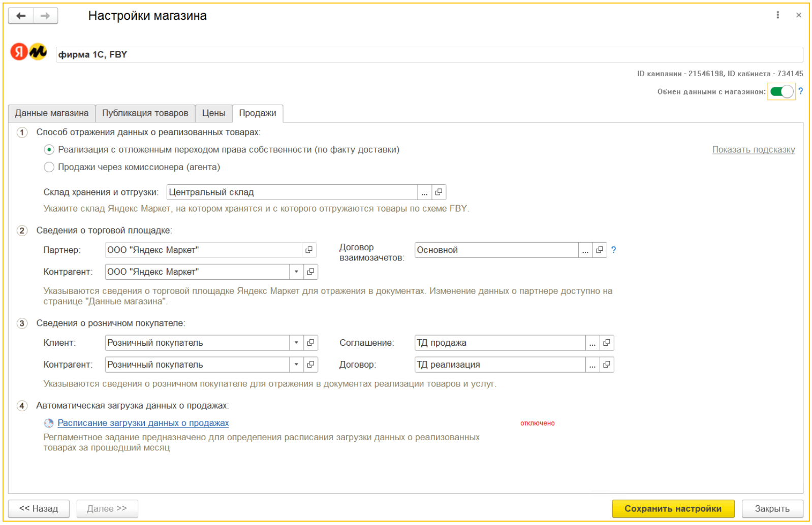Expand the Контрагент ООО Яндекс Маркет dropdown
This screenshot has width=812, height=525.
(x=296, y=272)
